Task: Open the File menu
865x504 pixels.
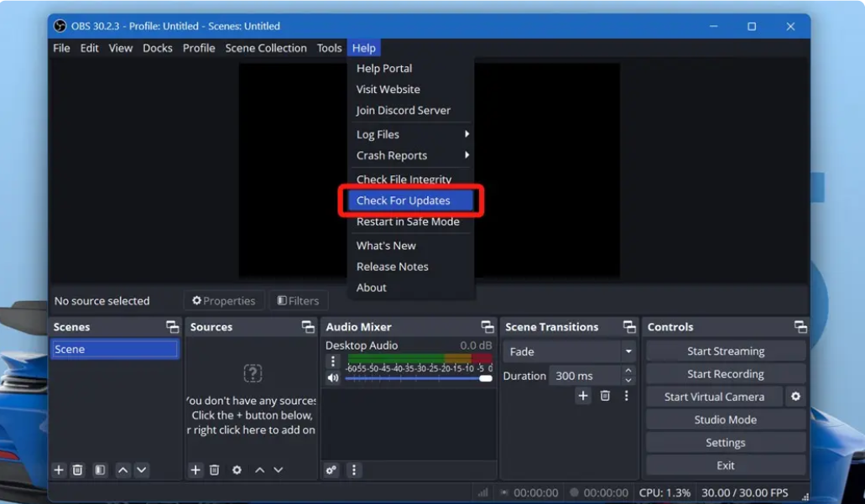Action: pyautogui.click(x=61, y=48)
